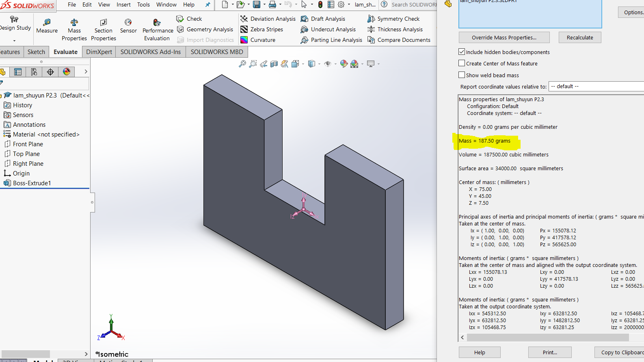Image resolution: width=644 pixels, height=362 pixels.
Task: Open Report coordinate values dropdown
Action: (596, 86)
